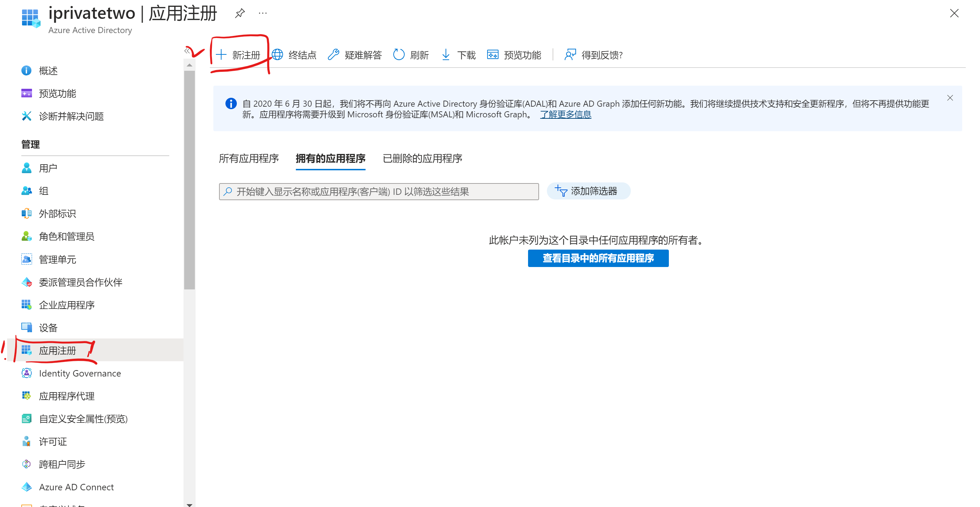Click the 管理单元 icon
980x507 pixels.
[27, 260]
